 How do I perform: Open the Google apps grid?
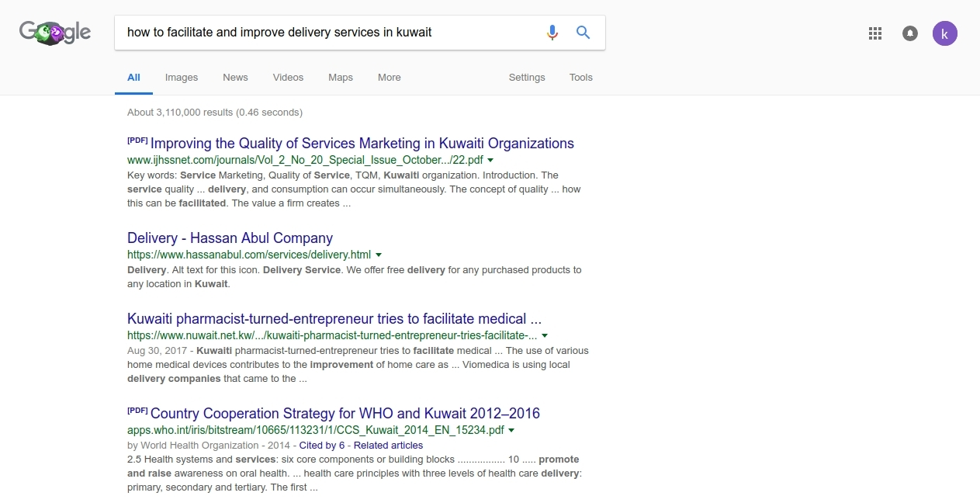(875, 33)
